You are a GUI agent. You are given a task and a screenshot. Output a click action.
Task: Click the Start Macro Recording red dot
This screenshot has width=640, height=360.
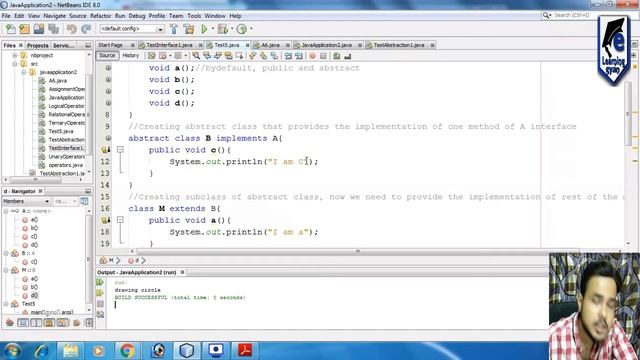pyautogui.click(x=312, y=56)
